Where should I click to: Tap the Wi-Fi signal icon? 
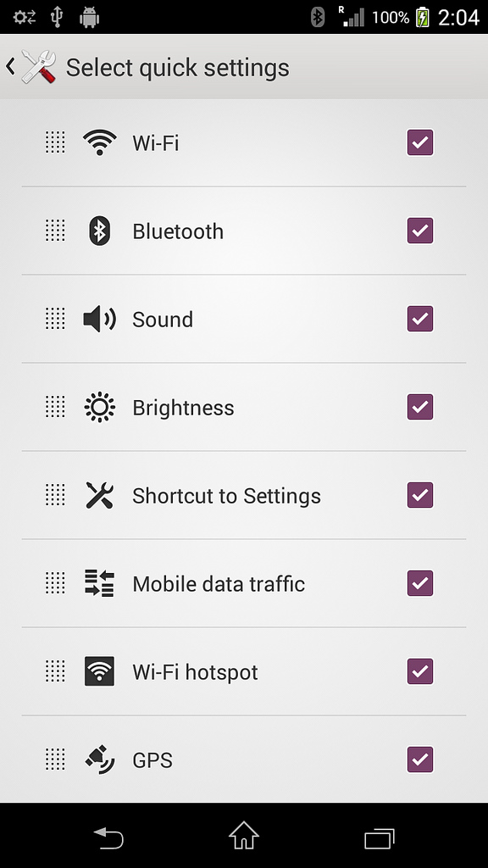pyautogui.click(x=100, y=142)
